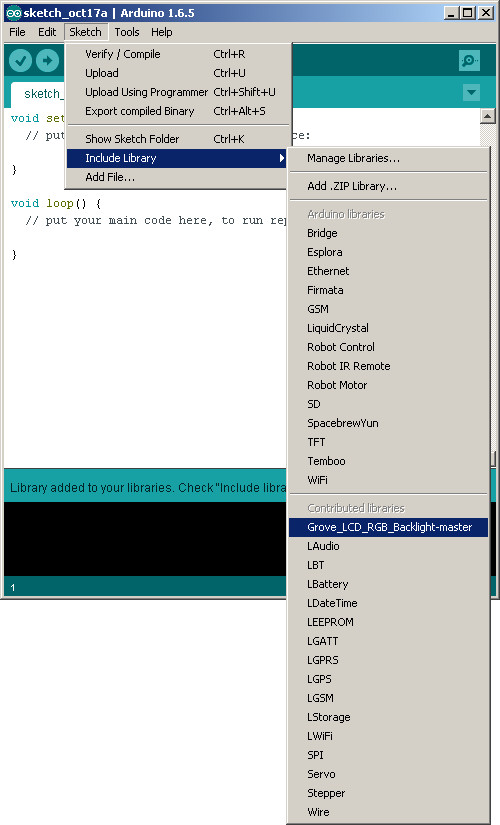This screenshot has height=825, width=500.
Task: Include the Servo library
Action: pyautogui.click(x=388, y=773)
